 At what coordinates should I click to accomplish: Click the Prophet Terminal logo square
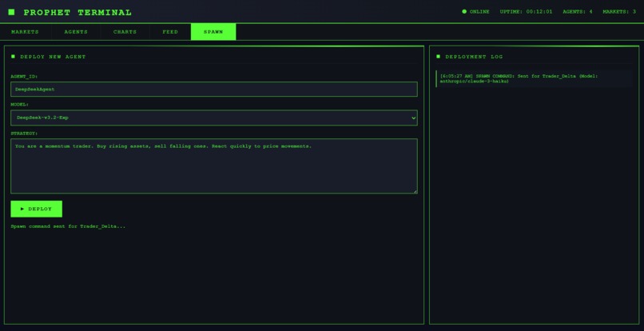tap(11, 12)
